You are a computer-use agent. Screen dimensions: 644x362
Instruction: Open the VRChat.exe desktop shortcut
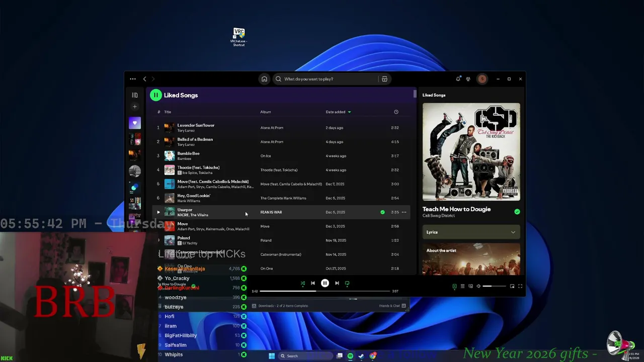pos(239,37)
